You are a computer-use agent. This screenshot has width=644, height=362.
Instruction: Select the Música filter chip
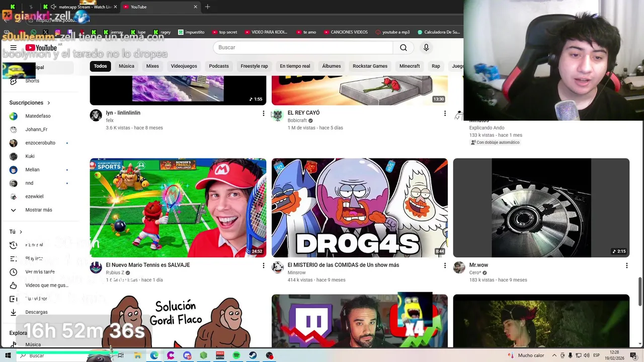click(x=126, y=66)
